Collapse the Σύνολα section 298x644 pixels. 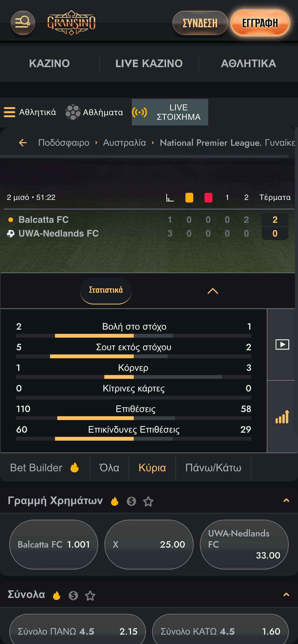(x=286, y=595)
